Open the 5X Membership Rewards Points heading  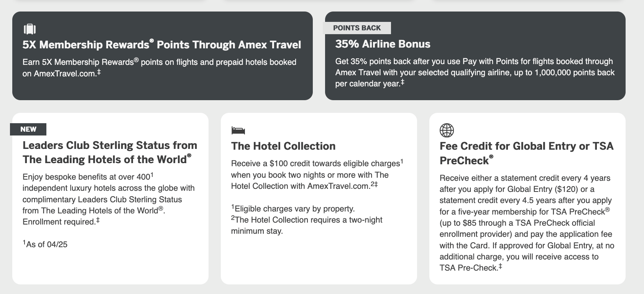point(162,45)
